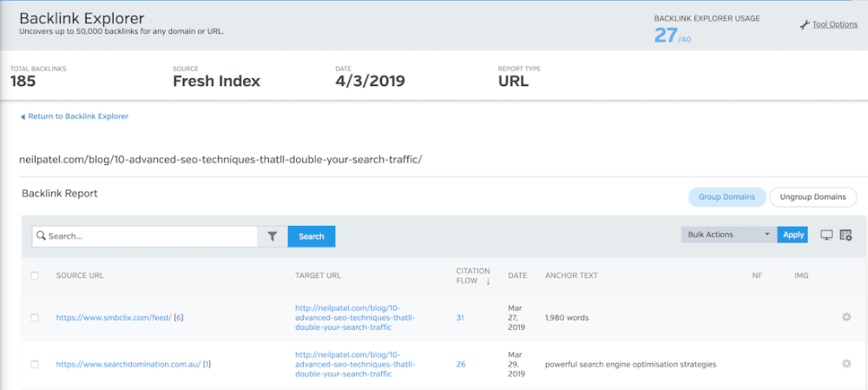
Task: Click the date value 4/3/2019
Action: (370, 82)
